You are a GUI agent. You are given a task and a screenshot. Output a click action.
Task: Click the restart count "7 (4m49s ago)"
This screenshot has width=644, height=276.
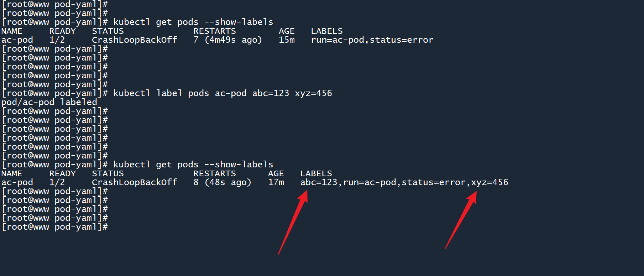[227, 40]
